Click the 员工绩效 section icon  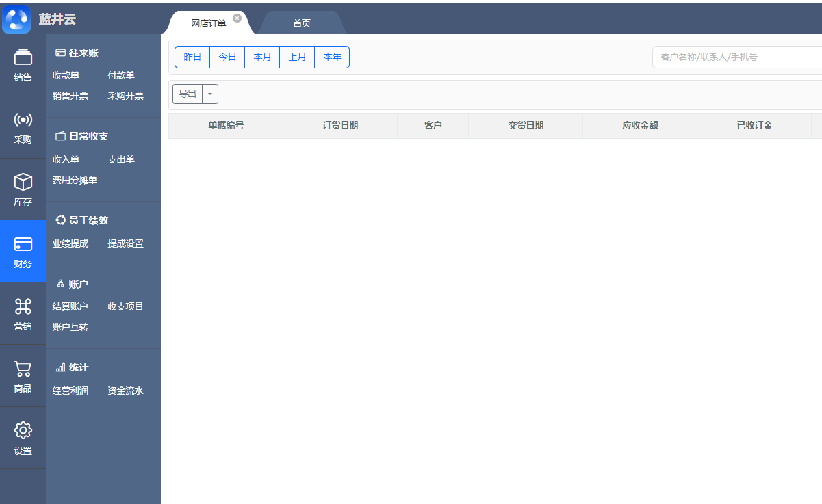[x=60, y=220]
